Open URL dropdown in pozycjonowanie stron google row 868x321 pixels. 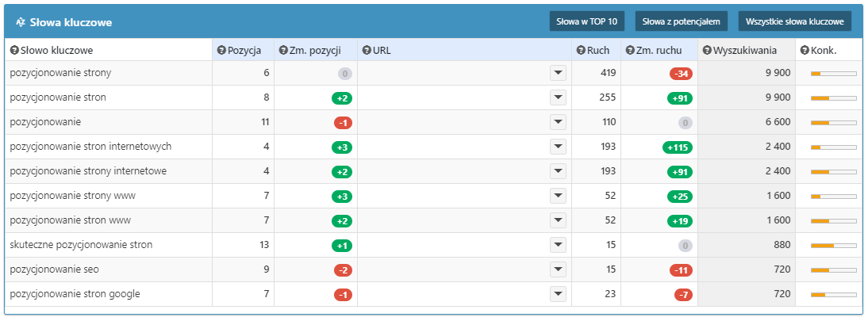pos(558,295)
